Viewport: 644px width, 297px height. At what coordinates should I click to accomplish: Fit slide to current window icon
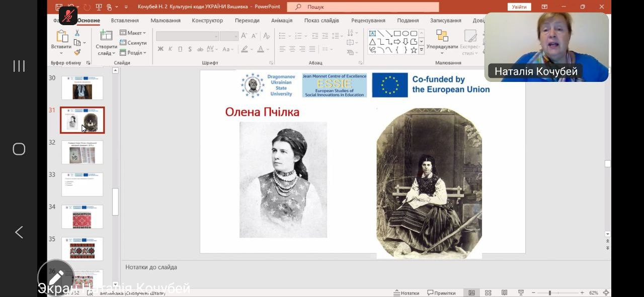click(606, 293)
